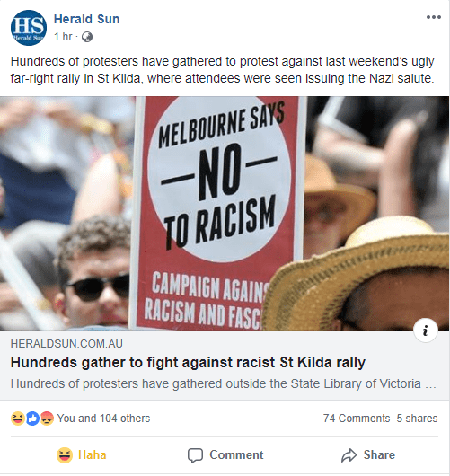Click the link info 'i' icon
Image resolution: width=450 pixels, height=476 pixels.
[x=426, y=331]
